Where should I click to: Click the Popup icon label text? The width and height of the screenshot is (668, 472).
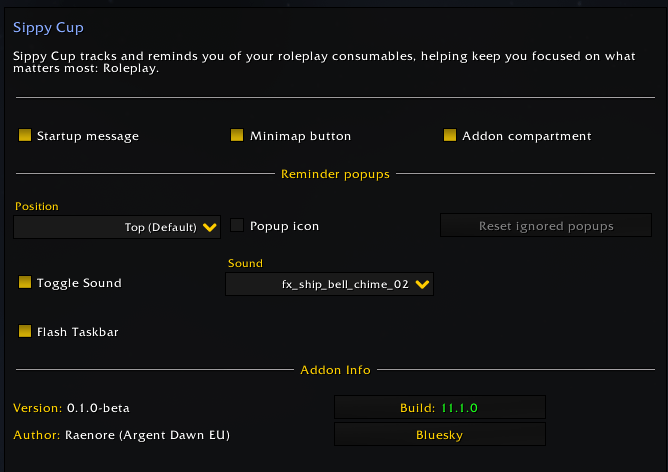pyautogui.click(x=284, y=226)
